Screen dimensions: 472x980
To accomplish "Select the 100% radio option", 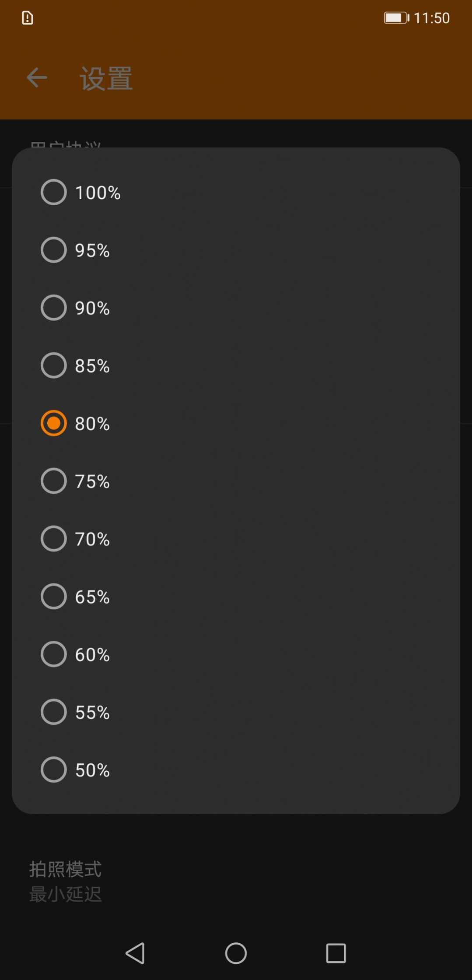I will click(x=54, y=192).
